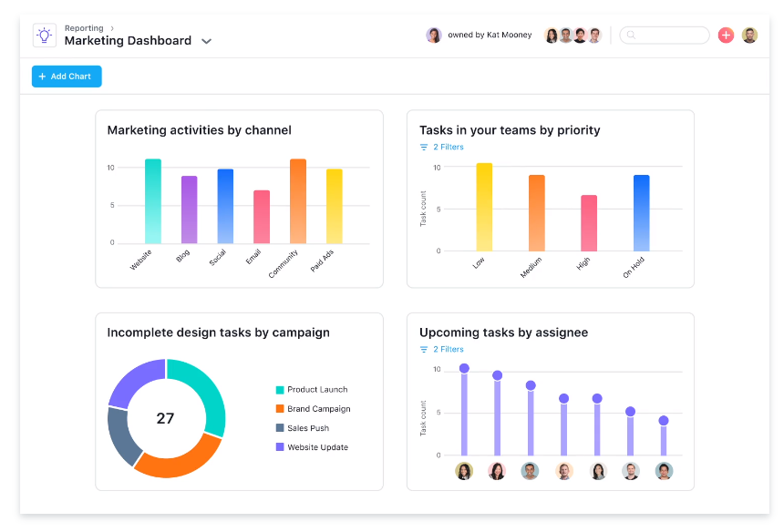784x532 pixels.
Task: Open 2 Filters on upcoming tasks chart
Action: point(448,349)
